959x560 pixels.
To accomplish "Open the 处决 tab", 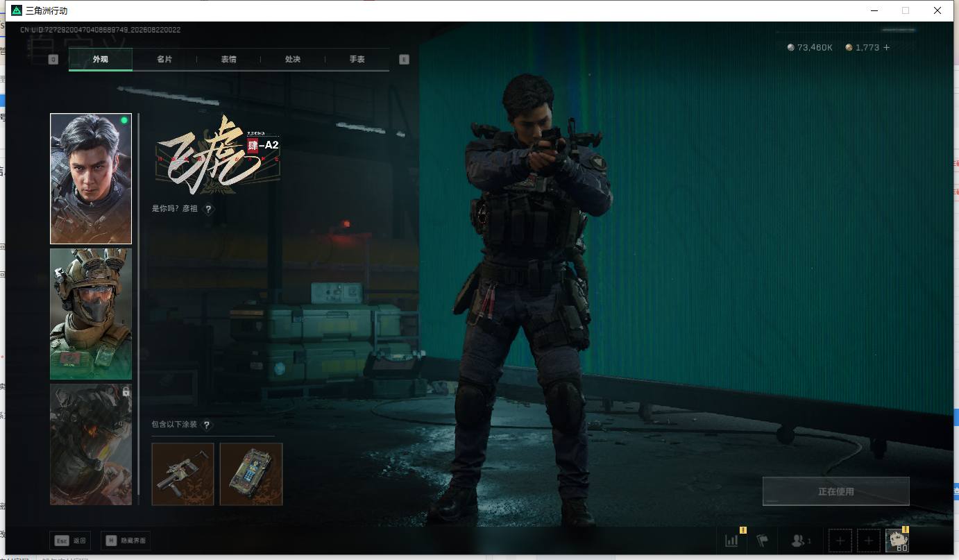I will point(293,60).
